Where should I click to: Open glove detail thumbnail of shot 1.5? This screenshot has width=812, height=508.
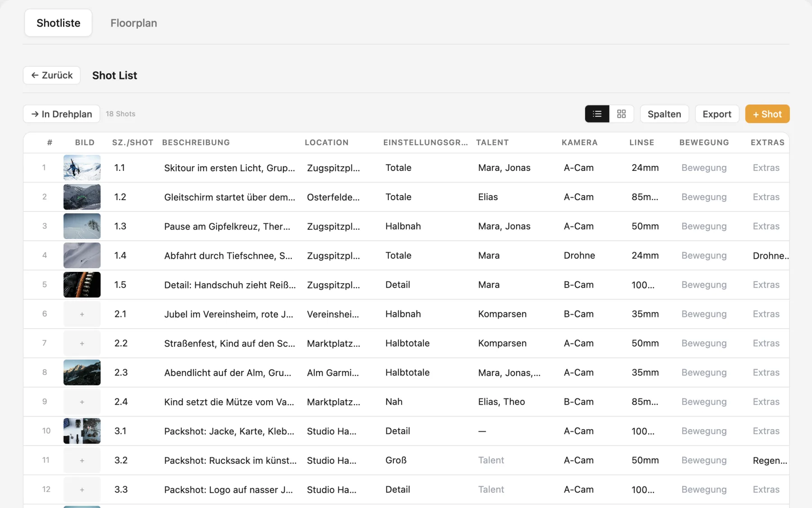pos(82,285)
